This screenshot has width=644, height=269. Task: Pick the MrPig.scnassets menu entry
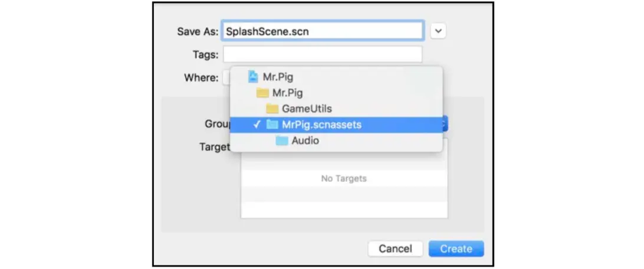pyautogui.click(x=321, y=124)
